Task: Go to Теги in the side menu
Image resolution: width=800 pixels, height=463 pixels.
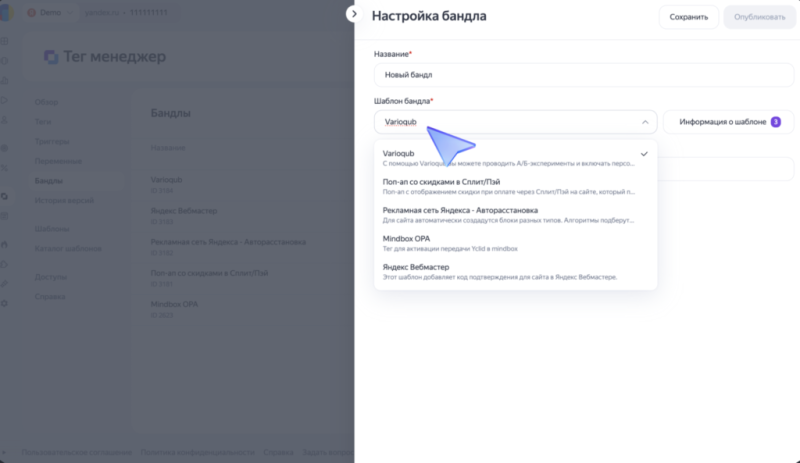Action: [43, 121]
